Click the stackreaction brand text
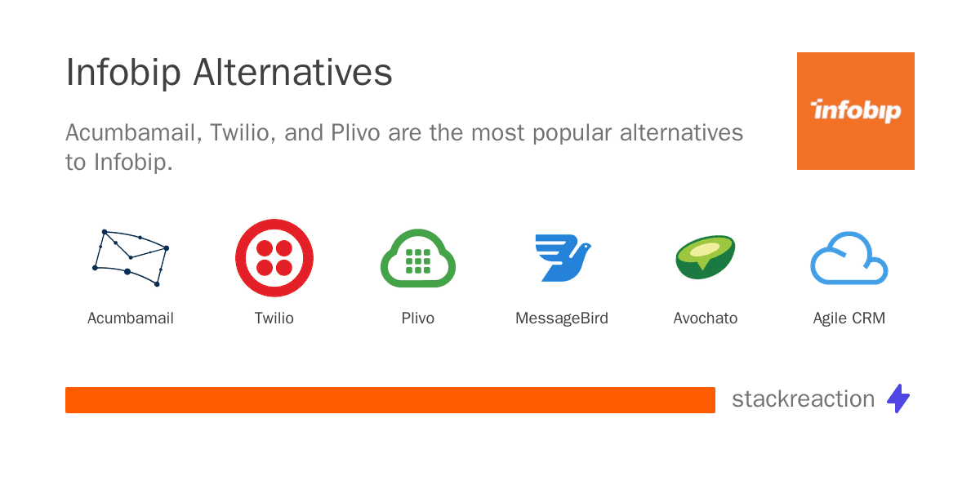980x490 pixels. point(803,399)
